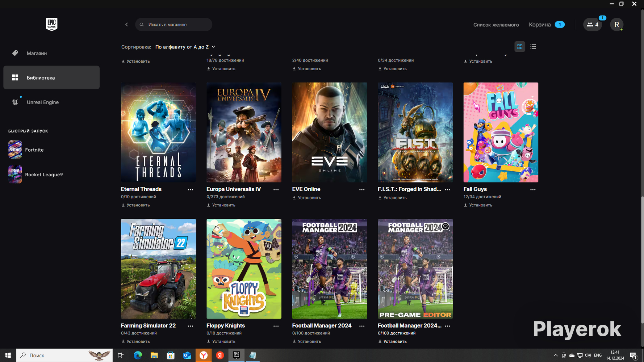The width and height of the screenshot is (644, 362).
Task: Click the Epic Games Launcher taskbar icon
Action: [237, 355]
